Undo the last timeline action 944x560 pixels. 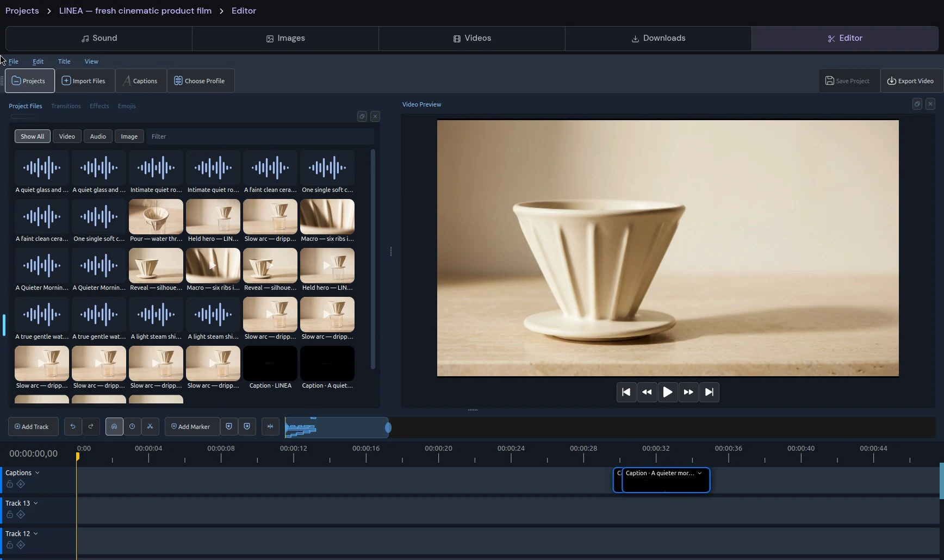(x=73, y=427)
